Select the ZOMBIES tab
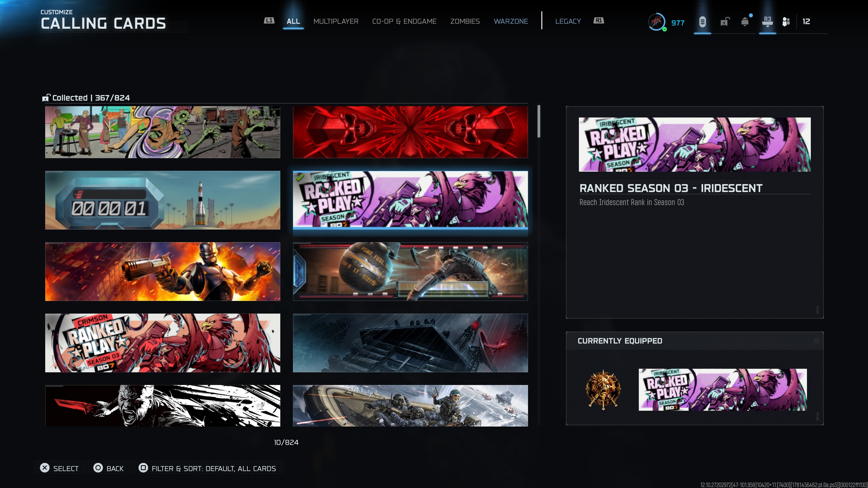 (x=465, y=21)
